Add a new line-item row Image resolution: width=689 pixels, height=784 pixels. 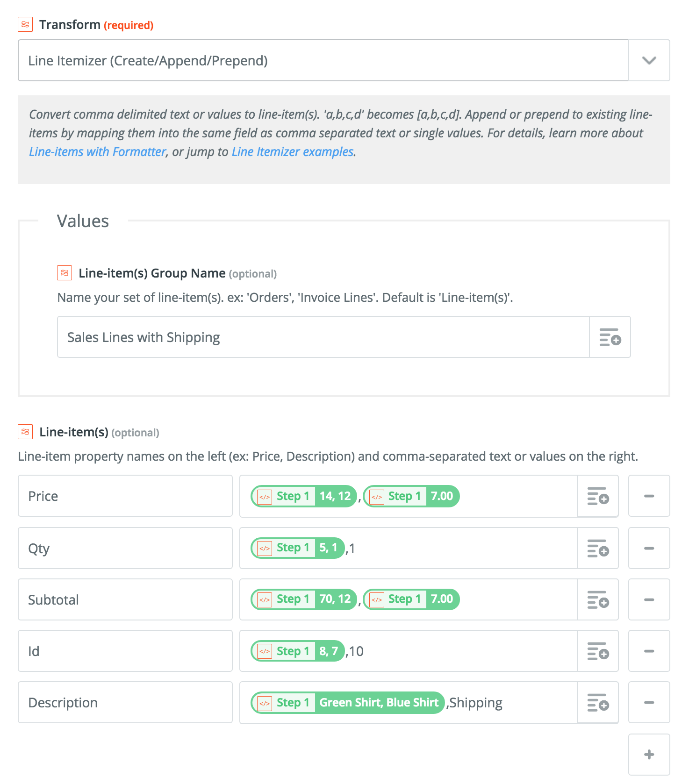649,755
